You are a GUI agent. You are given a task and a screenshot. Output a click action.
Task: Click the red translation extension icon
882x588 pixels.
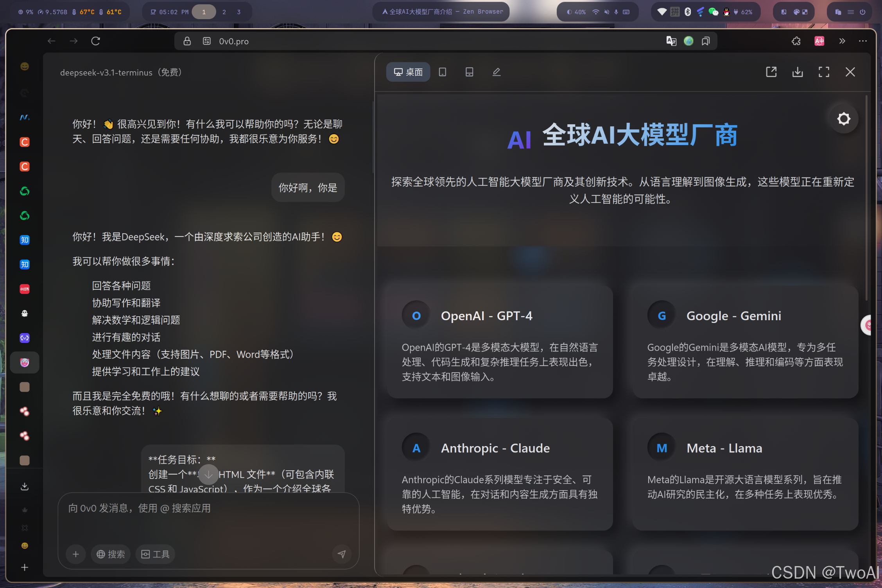[819, 41]
